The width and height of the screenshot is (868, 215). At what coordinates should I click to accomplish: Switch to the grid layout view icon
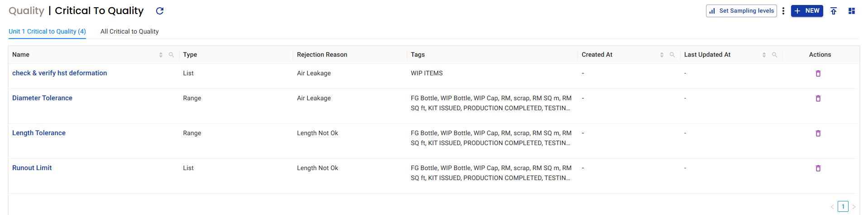852,11
